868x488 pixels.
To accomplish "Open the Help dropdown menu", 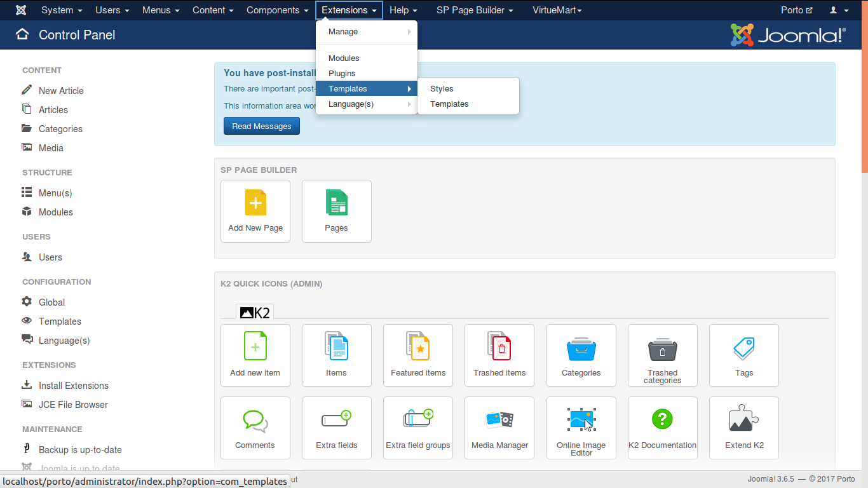I will point(403,10).
